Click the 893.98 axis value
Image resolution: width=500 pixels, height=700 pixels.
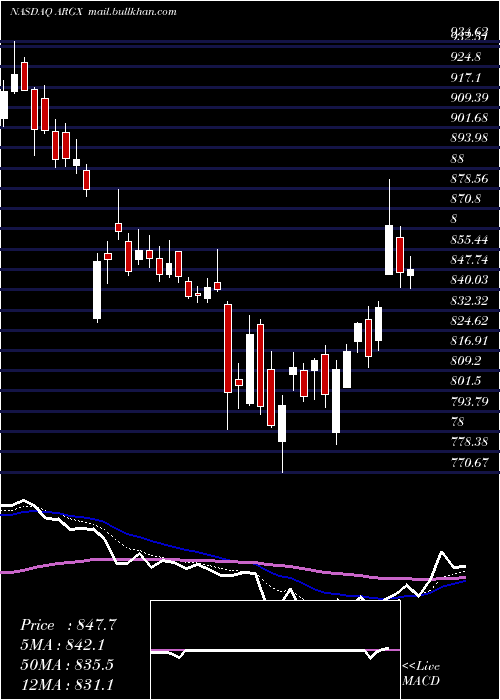469,138
